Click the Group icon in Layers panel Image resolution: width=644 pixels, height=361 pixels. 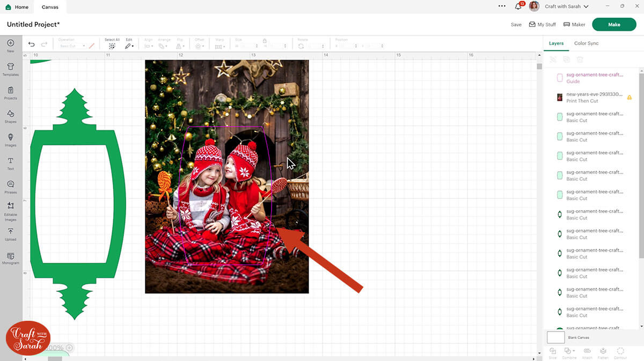pyautogui.click(x=553, y=60)
